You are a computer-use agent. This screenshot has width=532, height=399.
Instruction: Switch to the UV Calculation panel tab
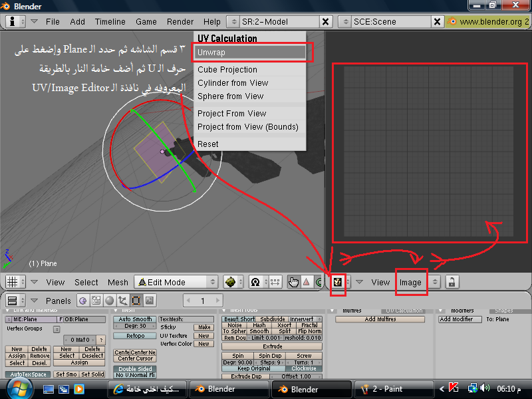(404, 311)
